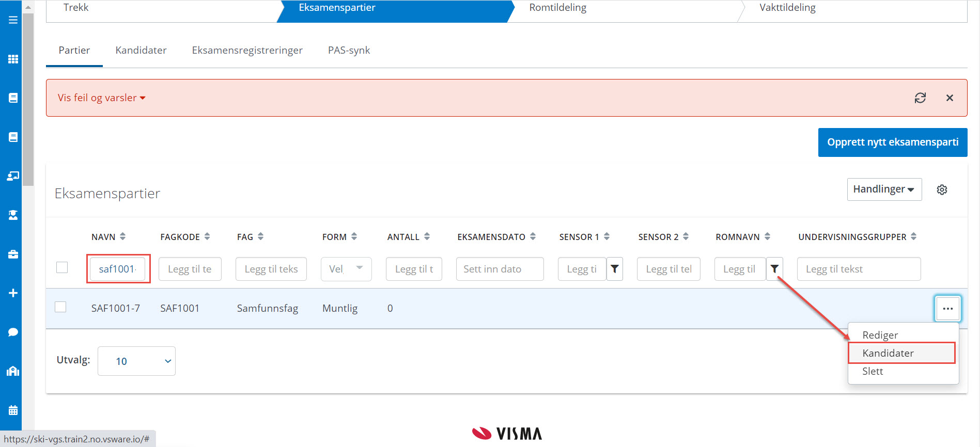Sort by NAVN column

122,236
